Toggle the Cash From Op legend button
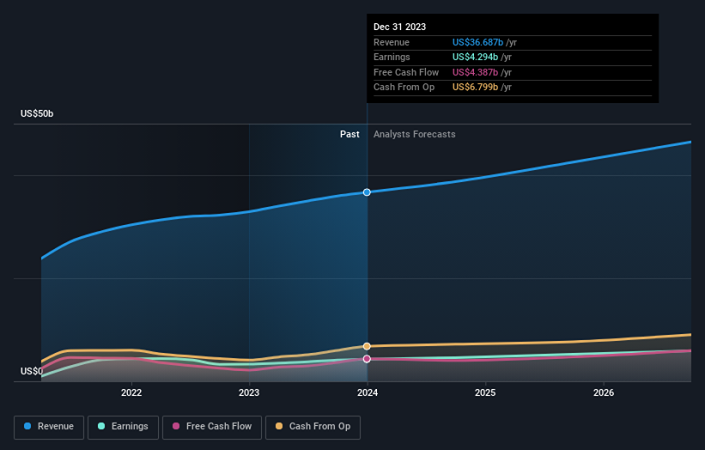The width and height of the screenshot is (705, 450). pos(313,427)
